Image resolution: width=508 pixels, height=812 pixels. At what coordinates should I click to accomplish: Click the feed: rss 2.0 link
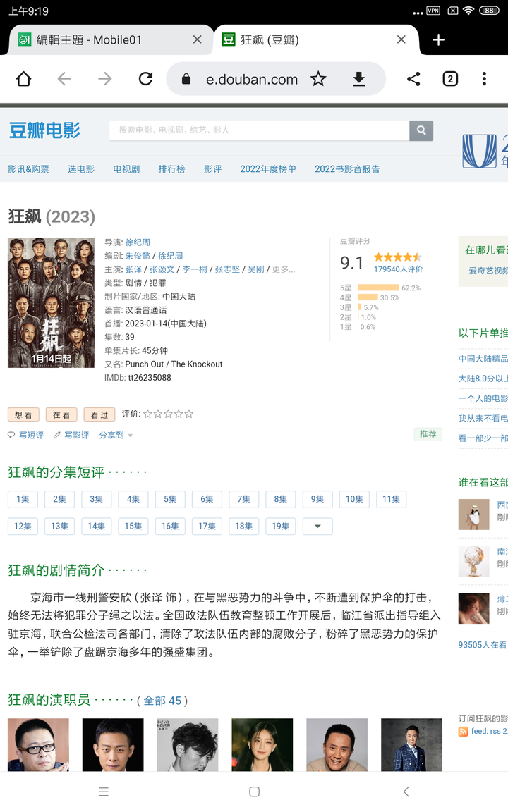(x=490, y=731)
